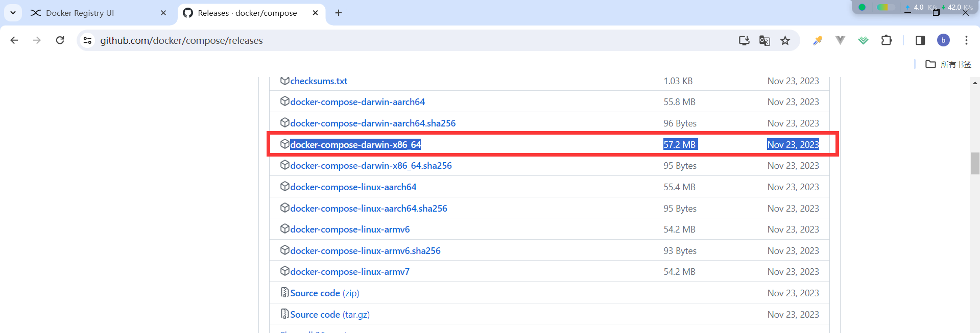Image resolution: width=980 pixels, height=333 pixels.
Task: Download the checksums.txt file
Action: pos(319,81)
